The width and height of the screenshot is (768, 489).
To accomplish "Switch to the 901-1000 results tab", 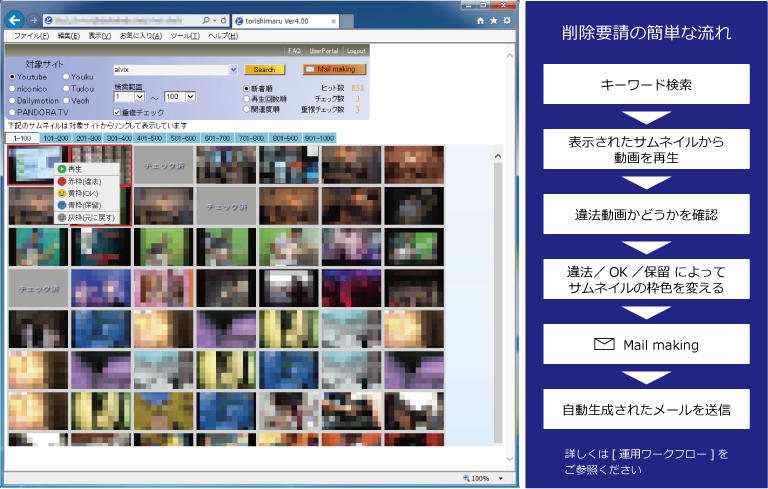I will (x=319, y=138).
